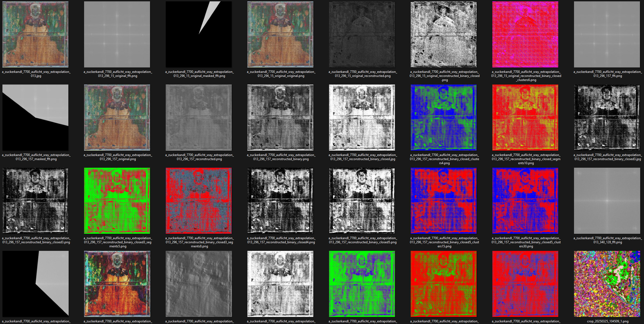The image size is (644, 324).
Task: Select blue-green binary_closed_clusters4.png thumbnail
Action: [444, 118]
